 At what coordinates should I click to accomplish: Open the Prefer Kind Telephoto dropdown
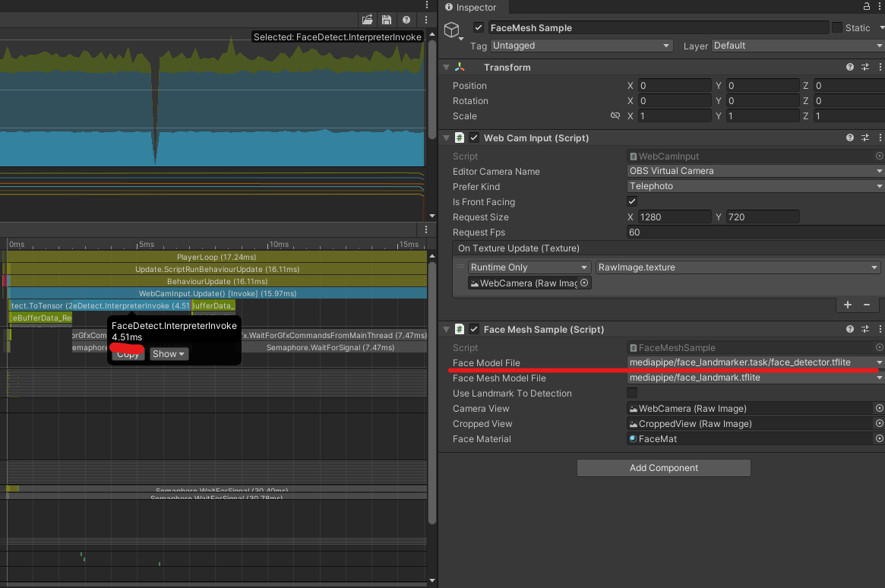click(754, 186)
